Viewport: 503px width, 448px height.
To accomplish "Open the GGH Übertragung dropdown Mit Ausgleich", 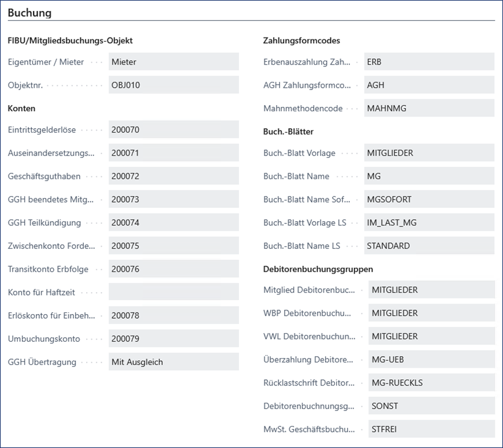I will click(173, 362).
